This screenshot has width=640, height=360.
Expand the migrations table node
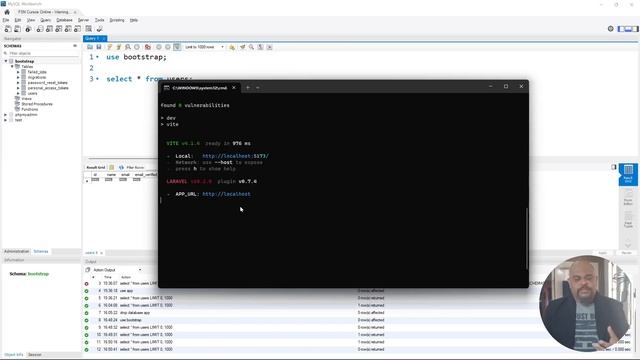18,77
